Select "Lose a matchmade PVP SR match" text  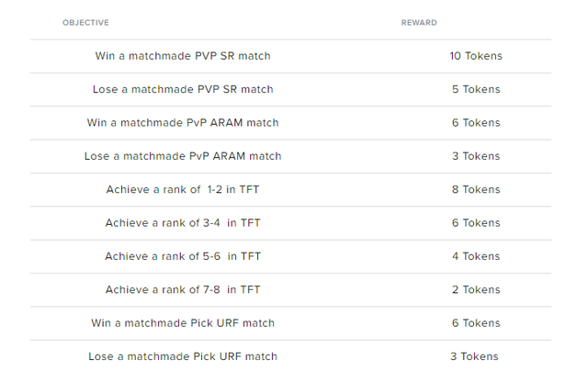tap(183, 89)
